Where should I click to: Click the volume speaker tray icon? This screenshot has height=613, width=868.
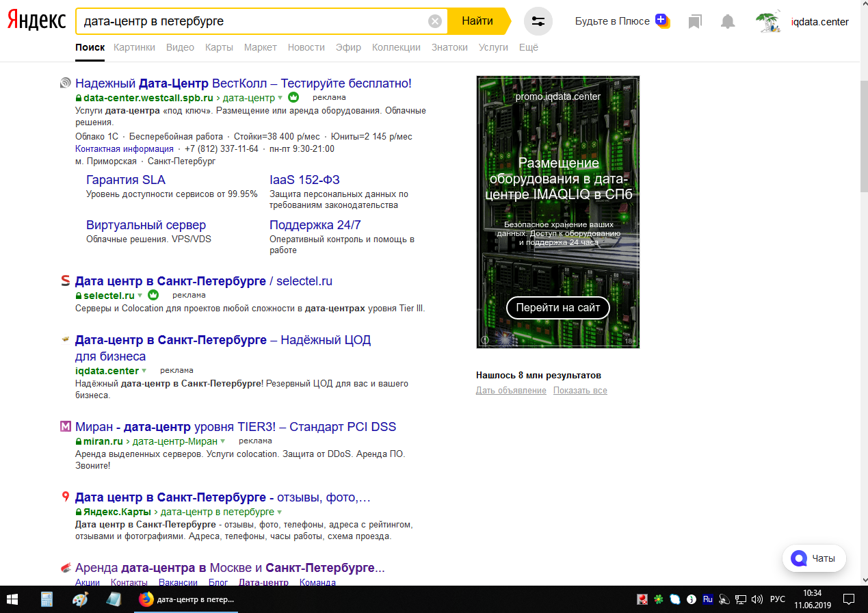click(x=756, y=599)
